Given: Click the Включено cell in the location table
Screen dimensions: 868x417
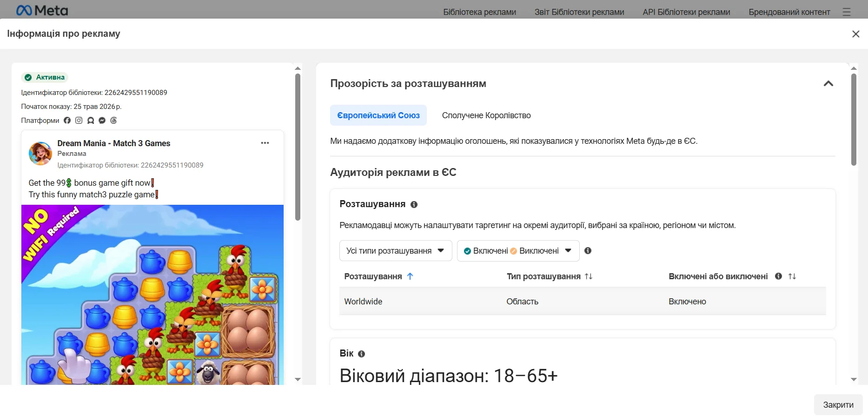Looking at the screenshot, I should tap(687, 302).
